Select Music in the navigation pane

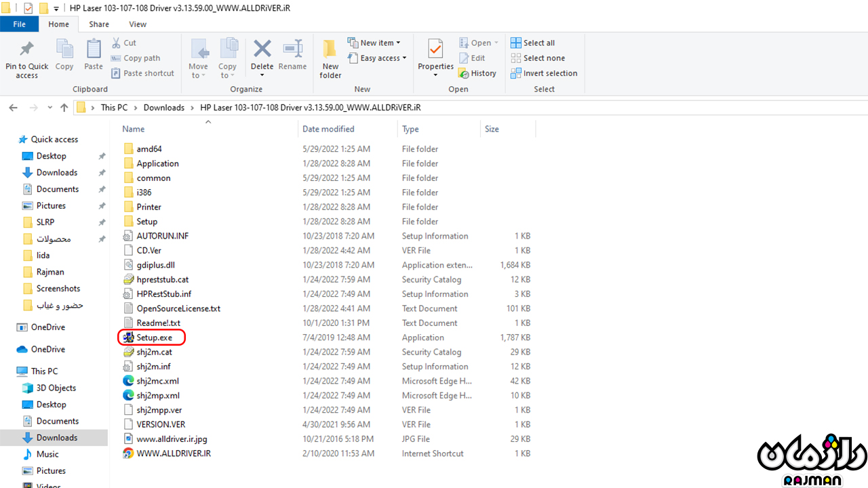coord(47,454)
